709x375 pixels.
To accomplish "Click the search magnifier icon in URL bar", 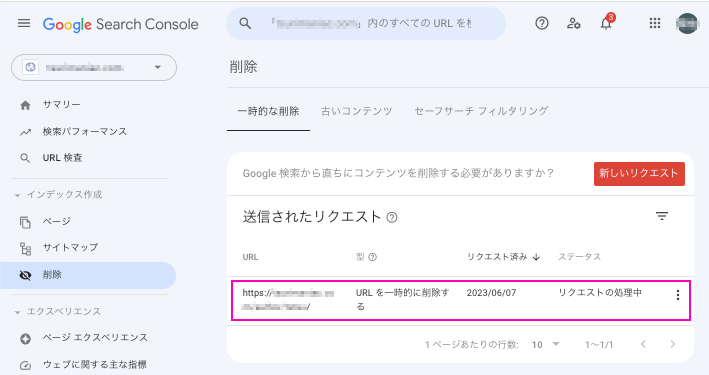I will coord(245,24).
